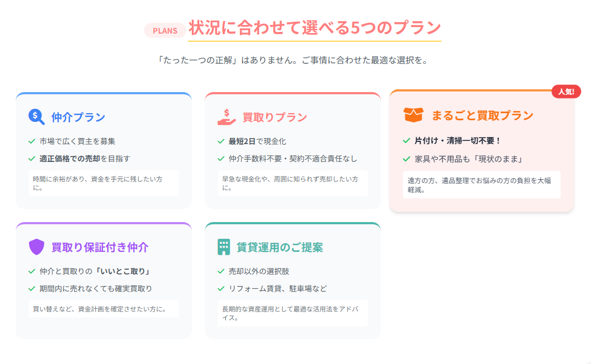Select the 買取りプラン heading

click(x=275, y=117)
